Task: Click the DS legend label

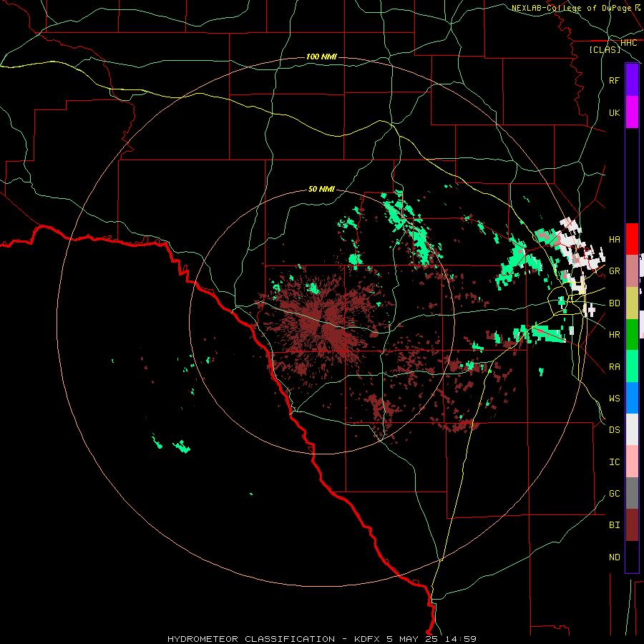Action: point(614,429)
